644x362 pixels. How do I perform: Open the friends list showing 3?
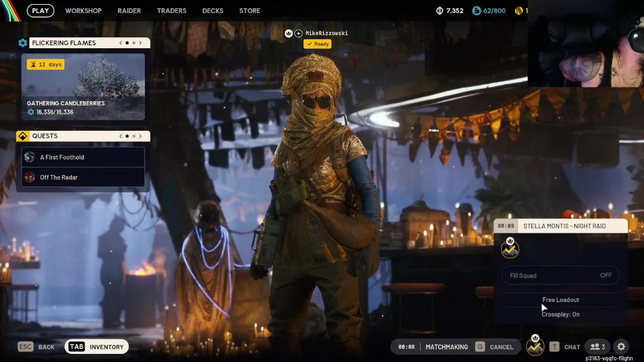597,347
